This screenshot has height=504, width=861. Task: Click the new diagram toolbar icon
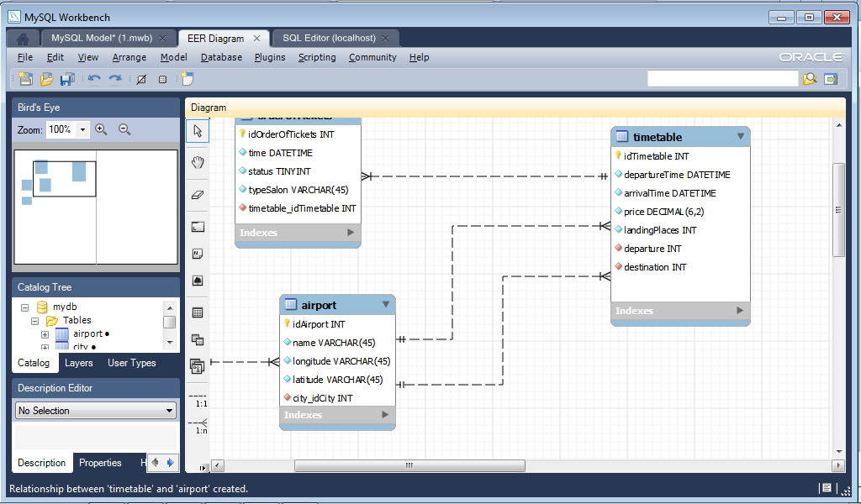(x=188, y=79)
